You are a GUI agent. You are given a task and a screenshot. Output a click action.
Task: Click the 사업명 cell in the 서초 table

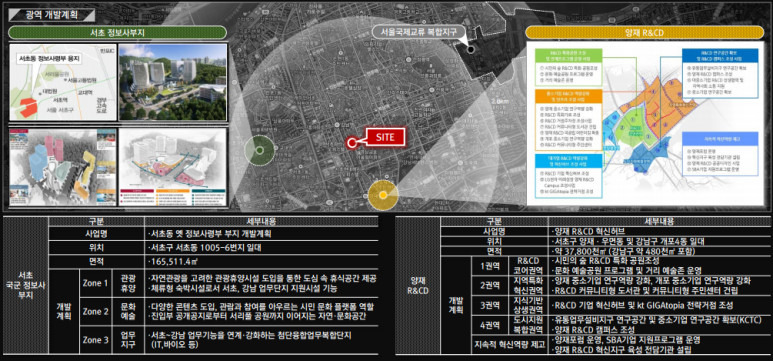coord(96,234)
